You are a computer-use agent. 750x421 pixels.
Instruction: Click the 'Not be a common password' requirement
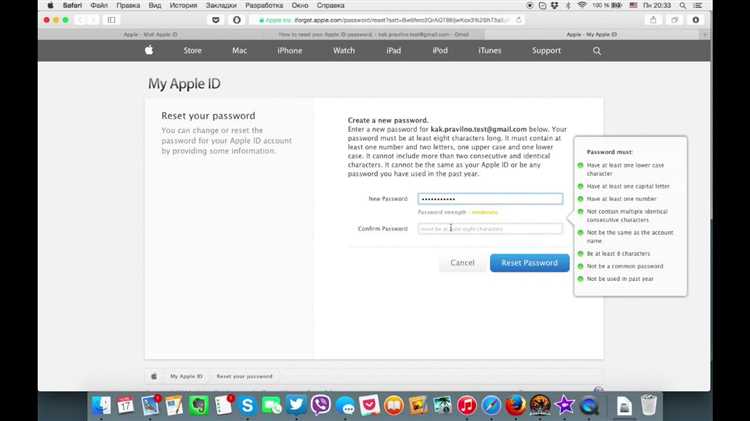(625, 266)
